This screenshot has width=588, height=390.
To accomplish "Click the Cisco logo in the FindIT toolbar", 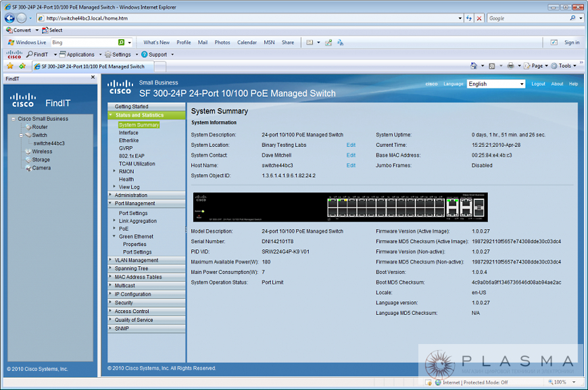I will click(x=14, y=54).
